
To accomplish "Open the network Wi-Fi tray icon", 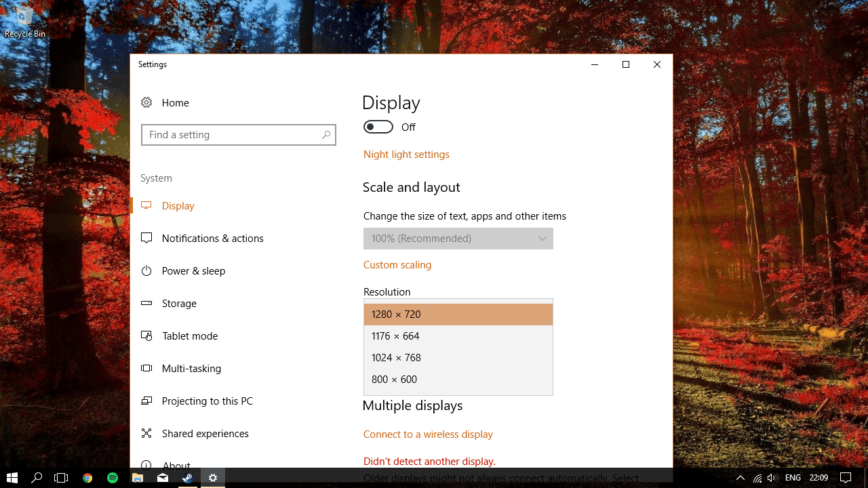I will point(757,478).
